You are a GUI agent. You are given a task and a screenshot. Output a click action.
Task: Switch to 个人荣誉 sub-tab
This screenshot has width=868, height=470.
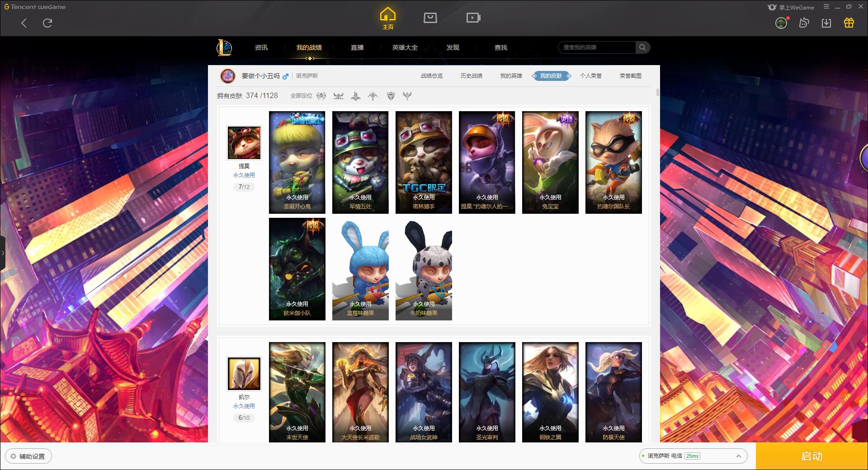(591, 76)
